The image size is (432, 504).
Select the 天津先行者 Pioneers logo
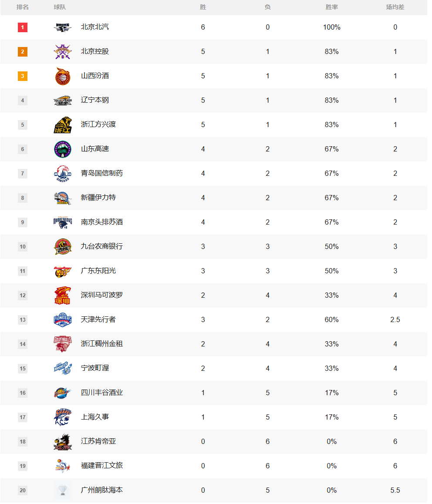click(63, 320)
